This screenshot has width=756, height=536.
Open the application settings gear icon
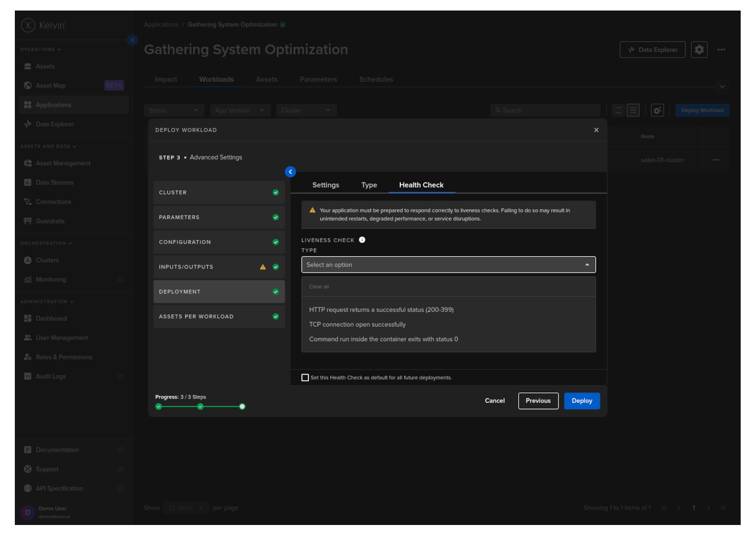(699, 50)
